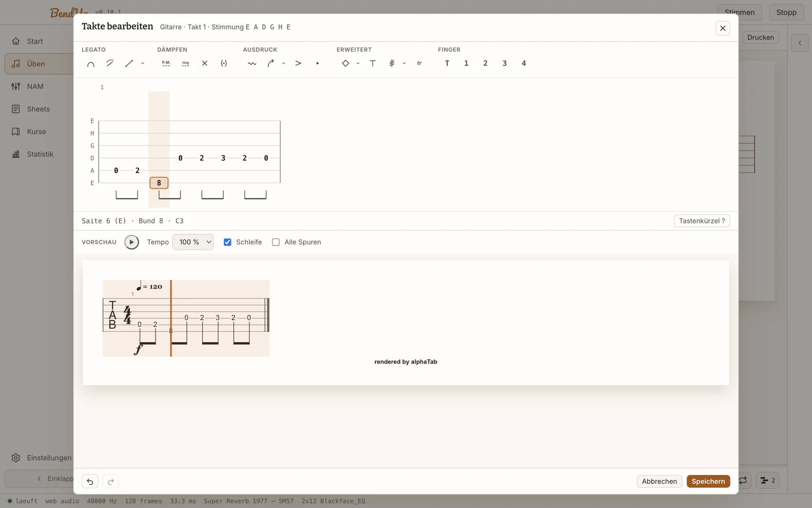Apply ghost note parentheses marking
This screenshot has height=508, width=812.
point(224,63)
